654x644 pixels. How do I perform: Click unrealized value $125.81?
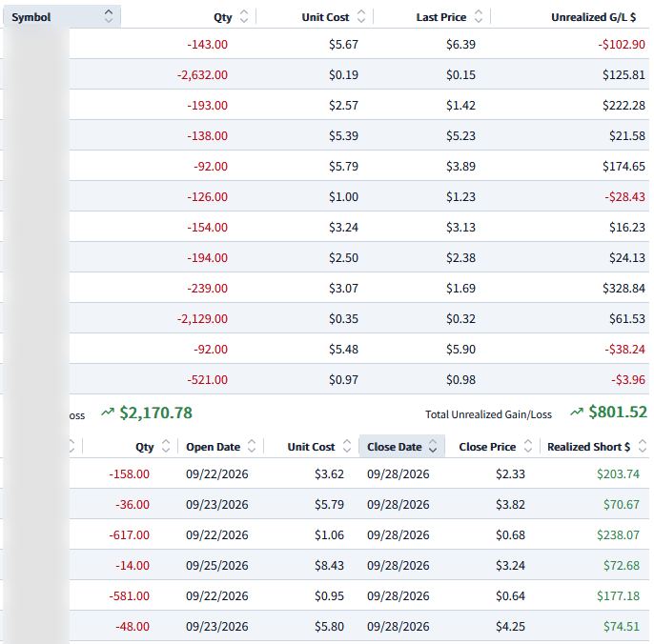click(x=623, y=74)
